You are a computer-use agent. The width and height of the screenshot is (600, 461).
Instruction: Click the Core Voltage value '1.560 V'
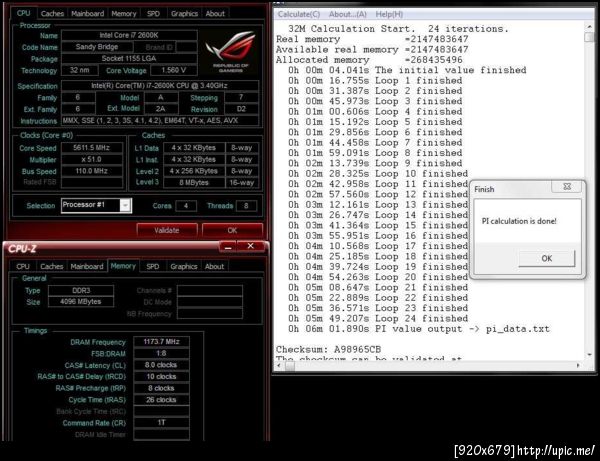(174, 70)
